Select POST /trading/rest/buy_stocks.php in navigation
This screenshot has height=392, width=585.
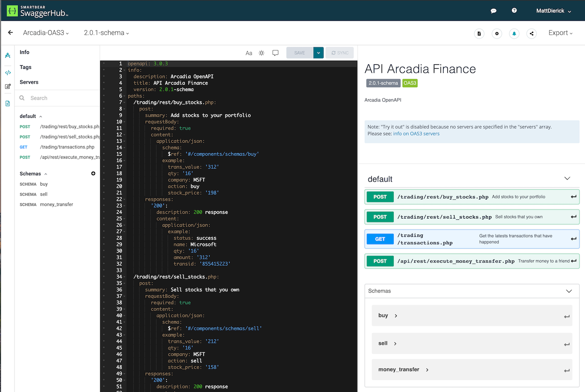[59, 127]
